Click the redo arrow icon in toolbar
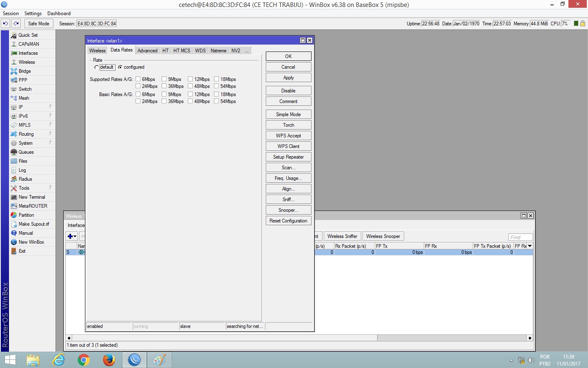 (16, 23)
